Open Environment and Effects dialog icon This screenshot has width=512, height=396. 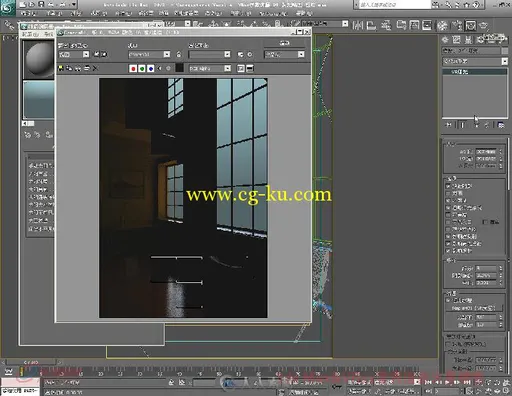coord(250,54)
